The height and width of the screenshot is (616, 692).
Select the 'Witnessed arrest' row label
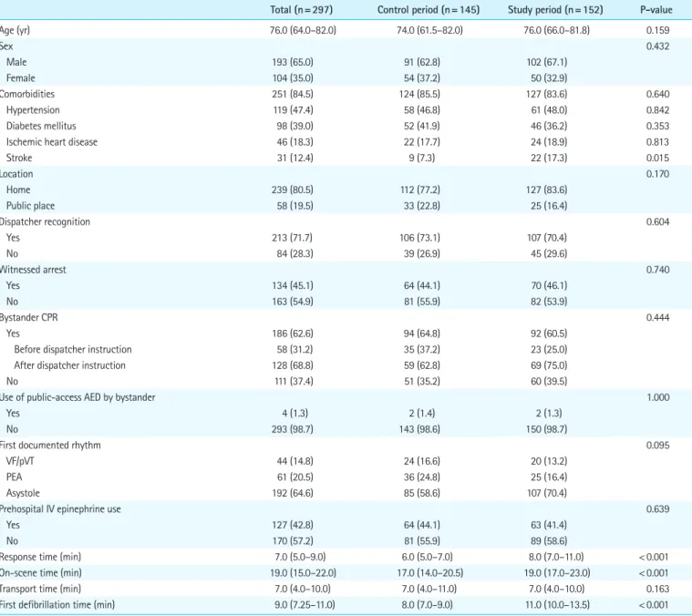[33, 270]
